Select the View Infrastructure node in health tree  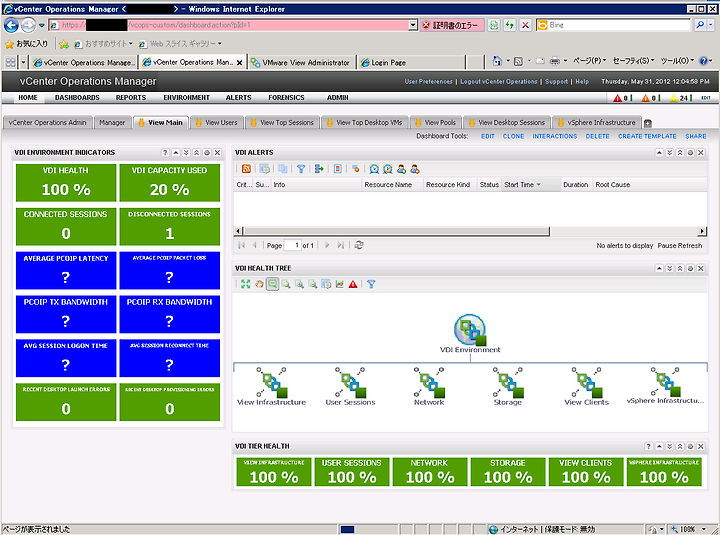pos(271,386)
